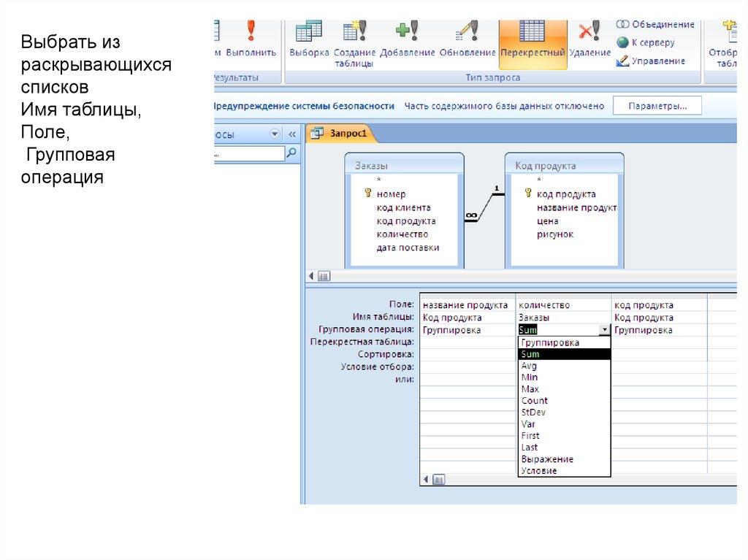Image resolution: width=748 pixels, height=560 pixels.
Task: Click the Создание таблицы icon
Action: (354, 33)
